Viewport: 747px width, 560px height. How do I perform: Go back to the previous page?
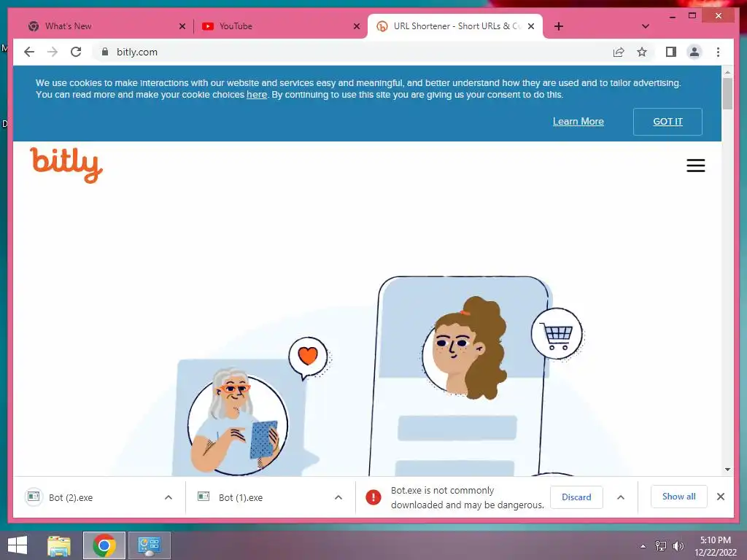(29, 52)
